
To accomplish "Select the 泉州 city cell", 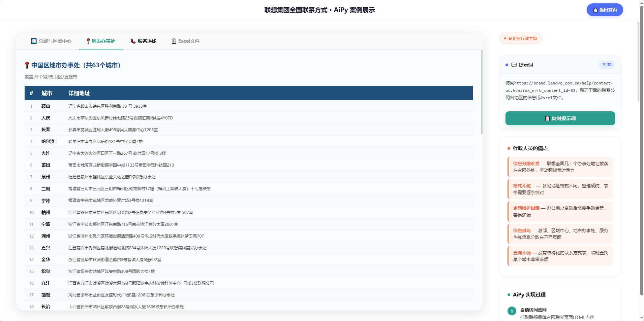I will [46, 177].
